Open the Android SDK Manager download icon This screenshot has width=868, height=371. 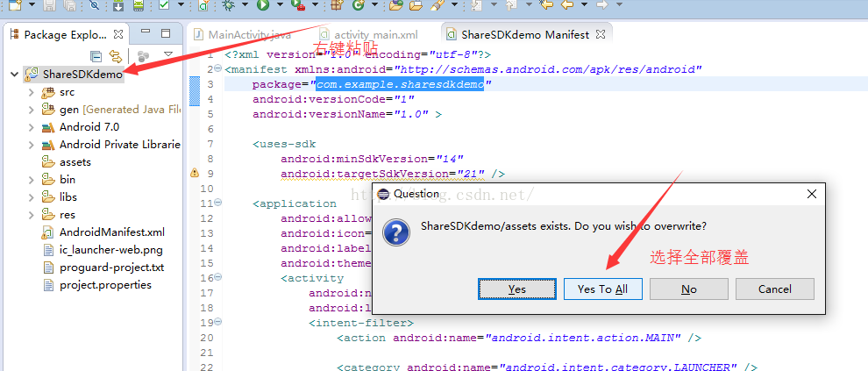(118, 5)
